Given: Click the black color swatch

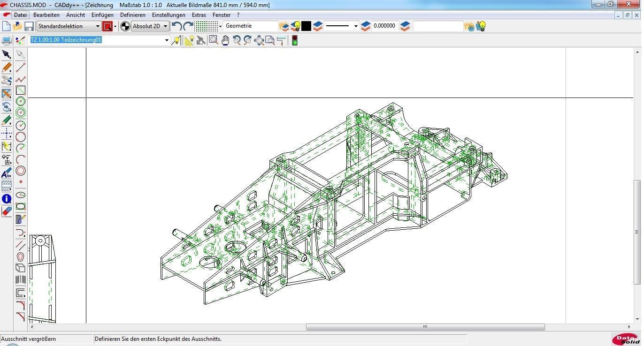Looking at the screenshot, I should pos(307,26).
